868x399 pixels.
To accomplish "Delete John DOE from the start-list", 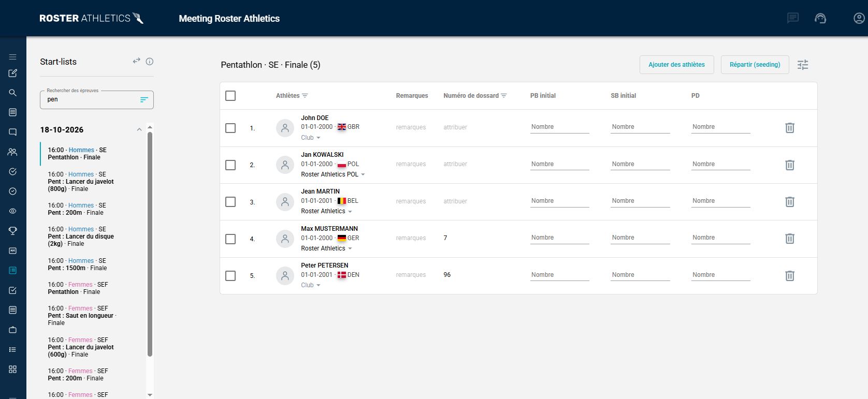I will [790, 128].
